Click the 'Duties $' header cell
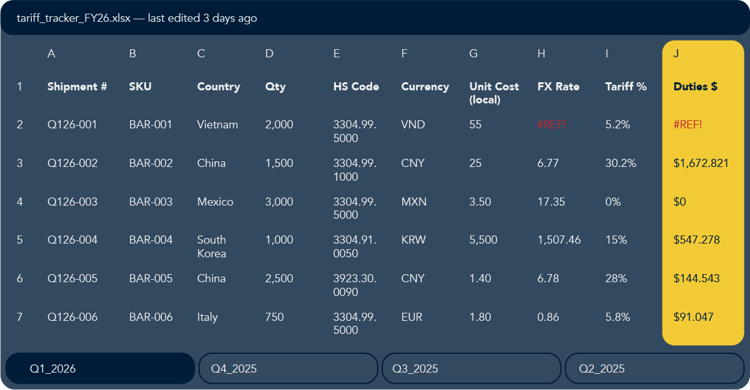This screenshot has height=390, width=750. point(695,87)
